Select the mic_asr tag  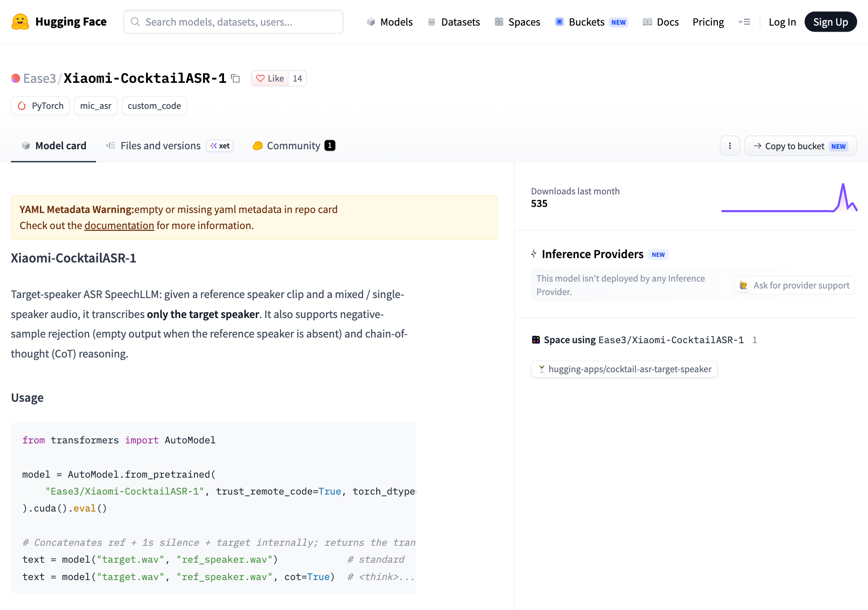tap(95, 105)
